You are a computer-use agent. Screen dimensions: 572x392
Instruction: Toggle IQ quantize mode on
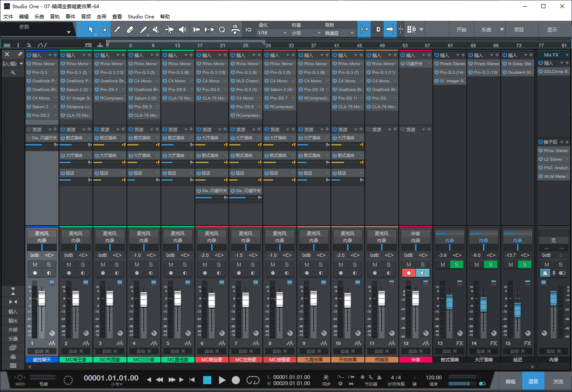(248, 29)
